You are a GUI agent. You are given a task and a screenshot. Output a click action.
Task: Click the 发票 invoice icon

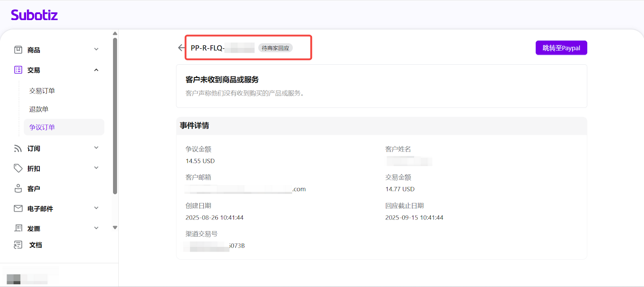tap(18, 228)
